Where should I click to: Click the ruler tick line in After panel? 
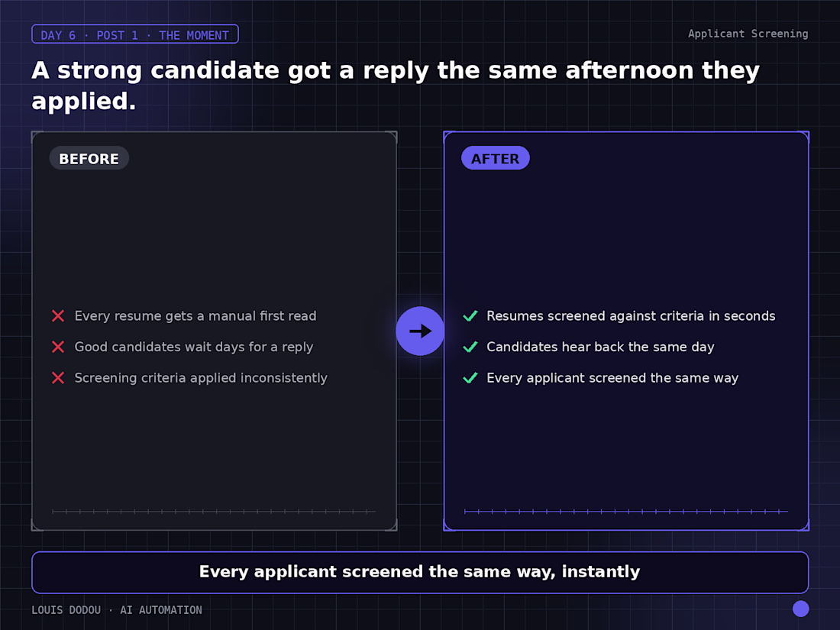pyautogui.click(x=625, y=512)
